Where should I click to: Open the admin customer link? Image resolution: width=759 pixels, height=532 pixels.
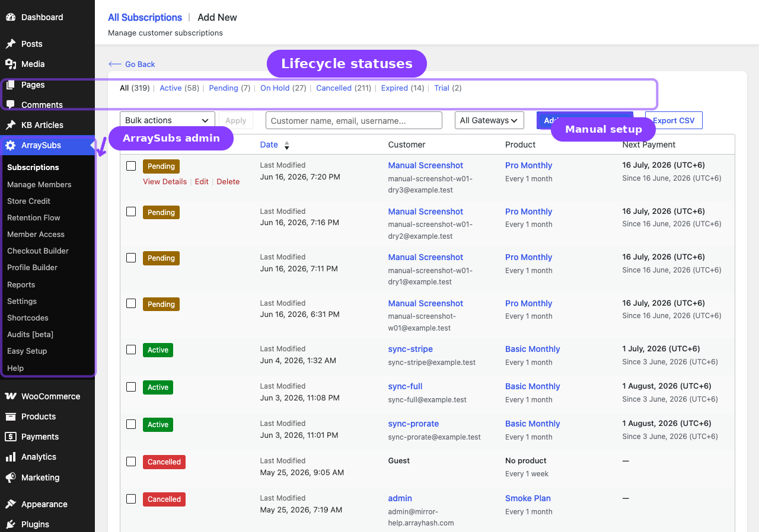pos(400,498)
